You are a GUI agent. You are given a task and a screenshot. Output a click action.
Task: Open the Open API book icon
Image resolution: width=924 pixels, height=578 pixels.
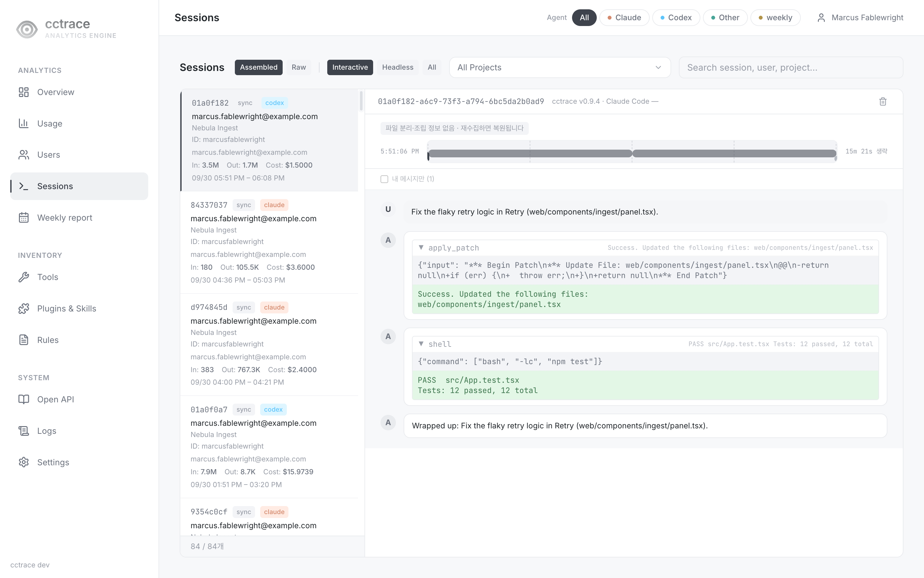tap(24, 399)
